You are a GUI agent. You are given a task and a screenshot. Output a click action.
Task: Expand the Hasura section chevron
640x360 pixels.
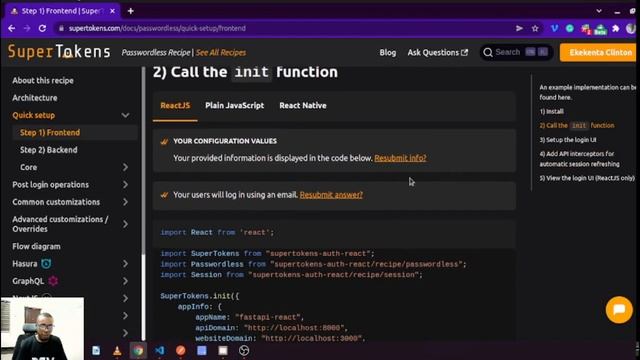pyautogui.click(x=125, y=264)
